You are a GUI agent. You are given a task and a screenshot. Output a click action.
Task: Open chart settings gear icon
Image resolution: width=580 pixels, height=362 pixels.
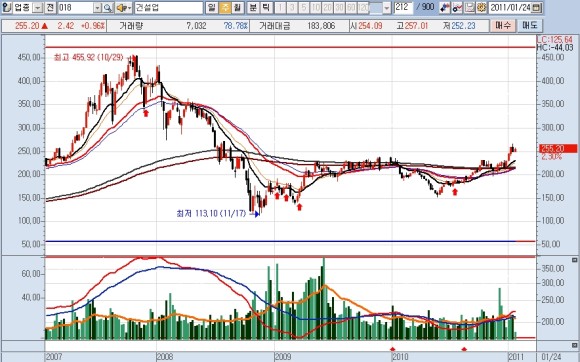[x=481, y=7]
